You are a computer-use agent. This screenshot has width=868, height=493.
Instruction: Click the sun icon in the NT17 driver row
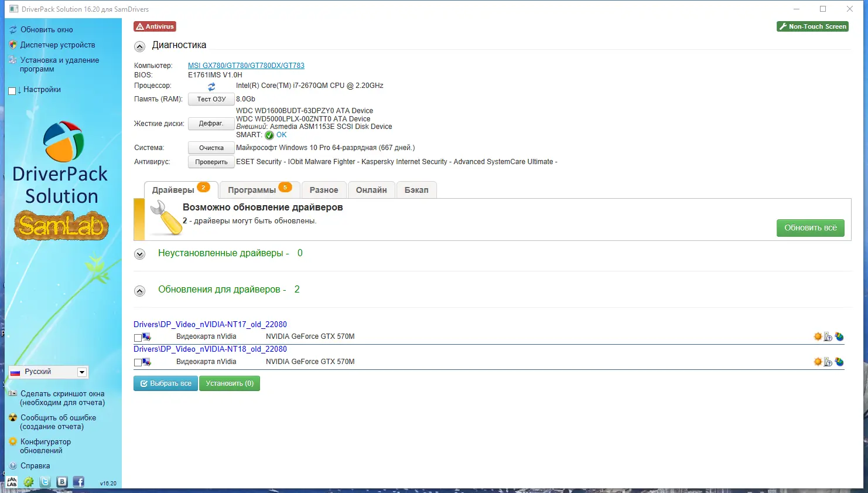pyautogui.click(x=818, y=336)
